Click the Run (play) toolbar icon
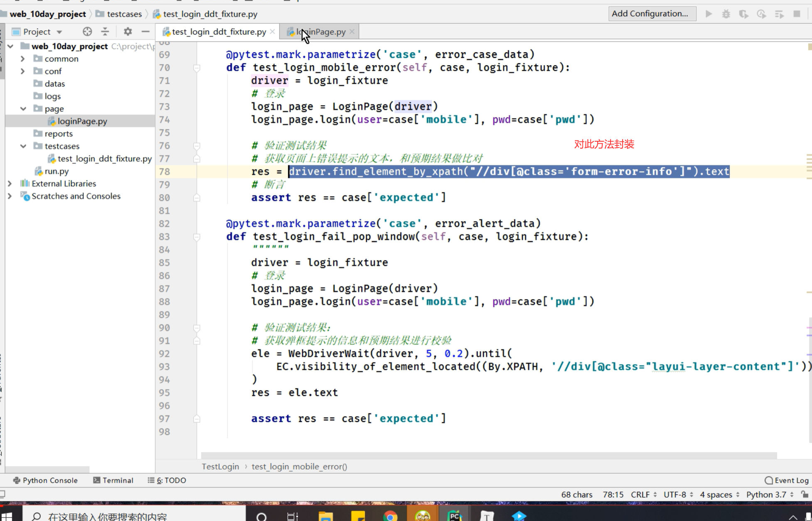The width and height of the screenshot is (812, 521). [709, 14]
